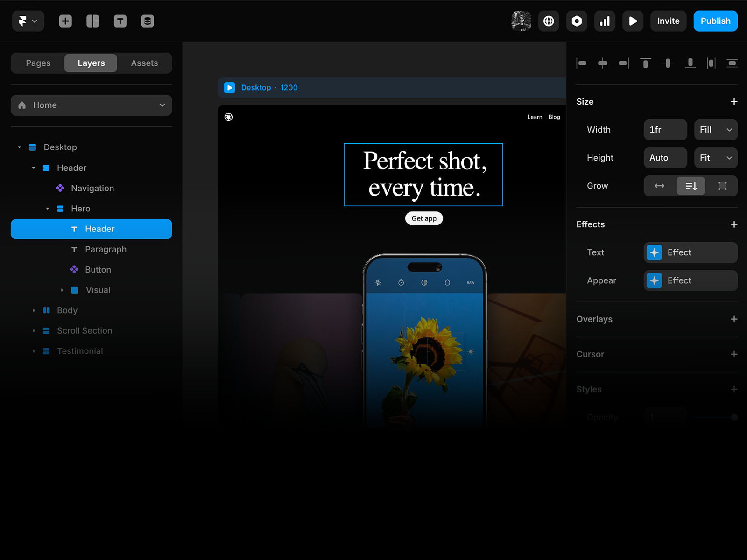
Task: Click the Publish button
Action: (715, 21)
